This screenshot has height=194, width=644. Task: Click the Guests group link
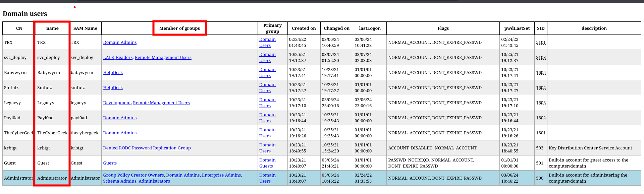pos(110,163)
